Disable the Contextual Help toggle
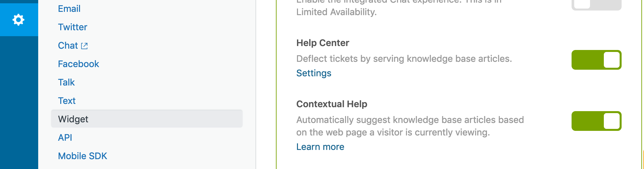The height and width of the screenshot is (169, 644). pyautogui.click(x=596, y=121)
